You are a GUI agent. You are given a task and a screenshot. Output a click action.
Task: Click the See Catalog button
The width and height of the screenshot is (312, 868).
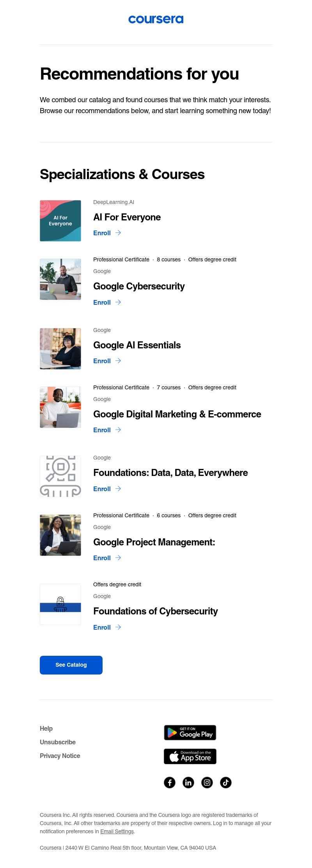pos(71,665)
